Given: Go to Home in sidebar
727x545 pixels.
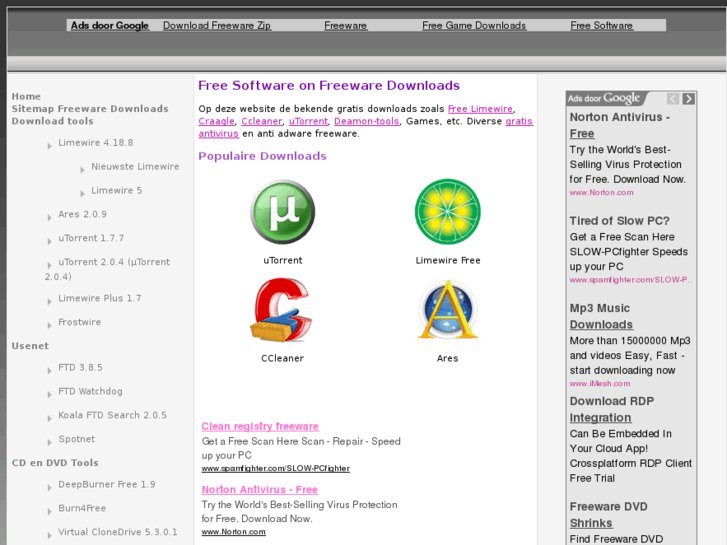Looking at the screenshot, I should pos(26,96).
